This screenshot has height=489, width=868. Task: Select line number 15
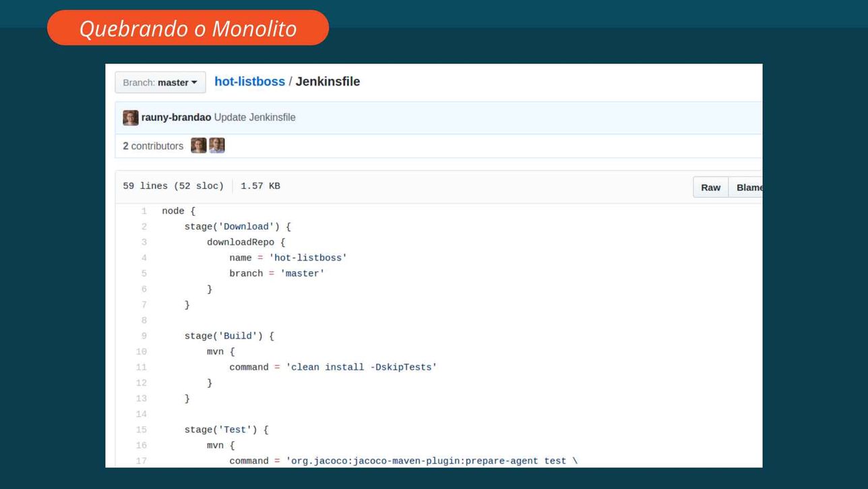(141, 430)
